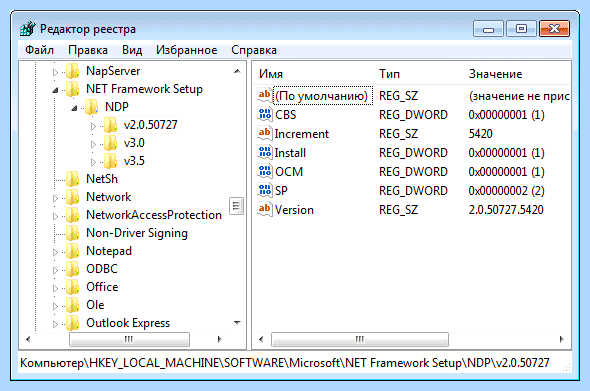Viewport: 590px width, 391px height.
Task: Open the Файл menu
Action: click(39, 50)
